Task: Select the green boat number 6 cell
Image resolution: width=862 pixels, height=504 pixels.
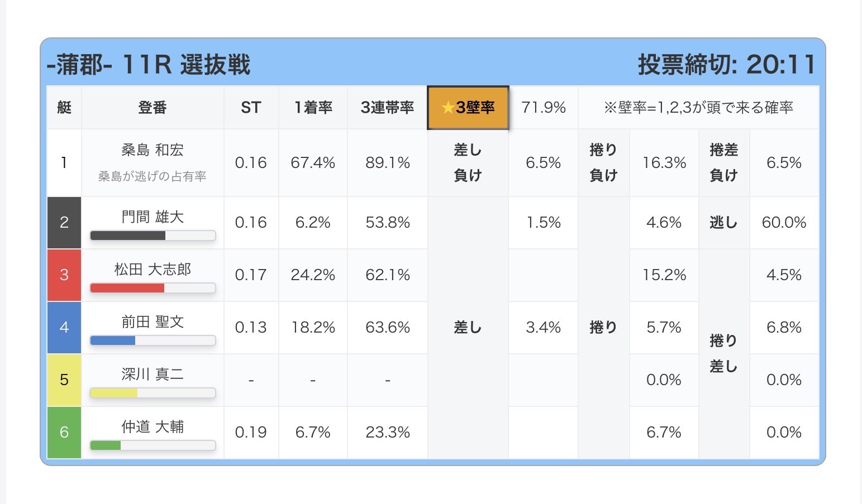Action: coord(64,433)
